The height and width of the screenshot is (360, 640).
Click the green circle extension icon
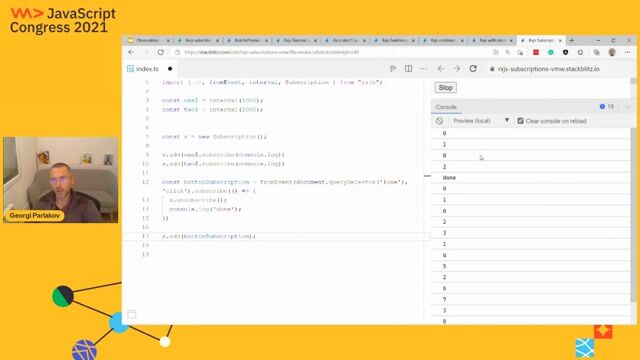click(551, 52)
